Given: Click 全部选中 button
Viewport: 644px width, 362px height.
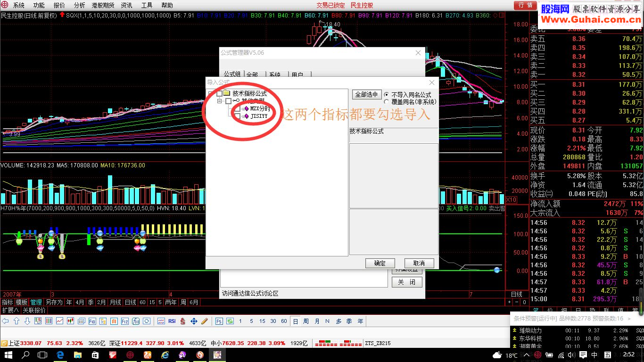Looking at the screenshot, I should (367, 94).
